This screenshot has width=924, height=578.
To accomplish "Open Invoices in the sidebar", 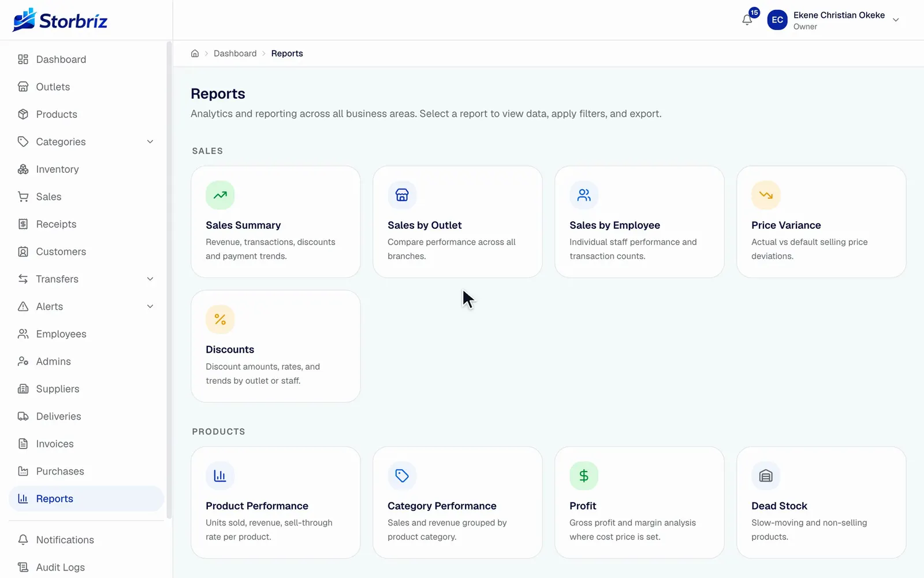I will pyautogui.click(x=87, y=444).
